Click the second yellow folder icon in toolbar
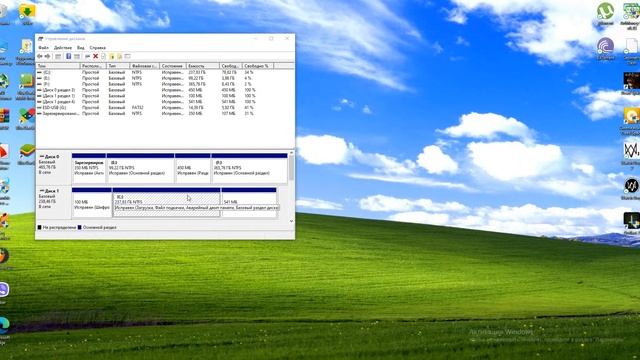 (x=120, y=56)
